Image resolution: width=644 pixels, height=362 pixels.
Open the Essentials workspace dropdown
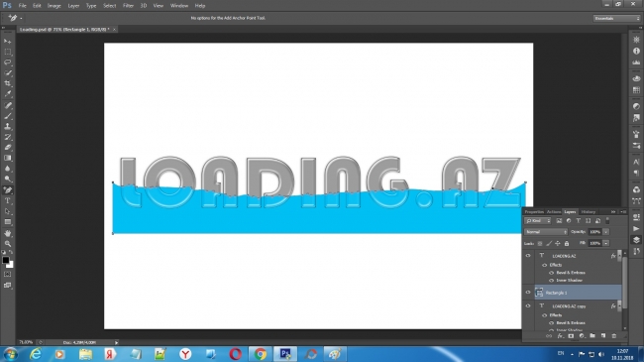click(x=616, y=19)
